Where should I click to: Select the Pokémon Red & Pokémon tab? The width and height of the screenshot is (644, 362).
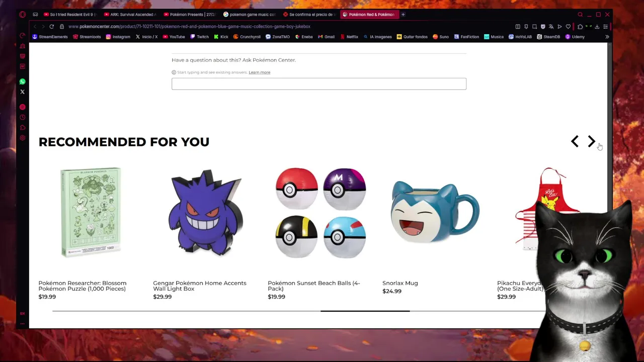pyautogui.click(x=369, y=15)
